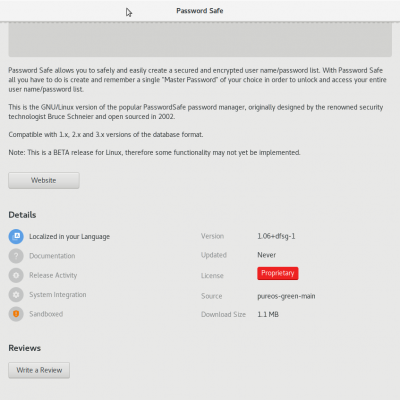The image size is (400, 400).
Task: Click the grey screenshot placeholder area
Action: 200,39
